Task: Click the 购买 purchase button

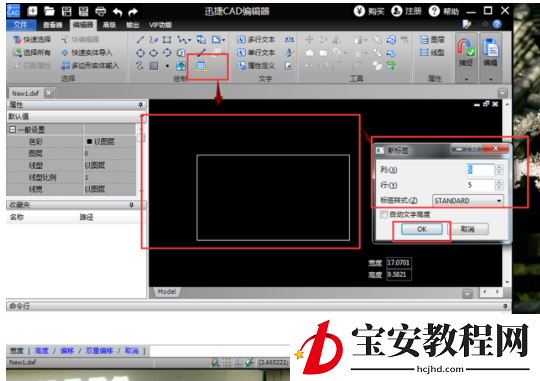Action: click(x=369, y=11)
